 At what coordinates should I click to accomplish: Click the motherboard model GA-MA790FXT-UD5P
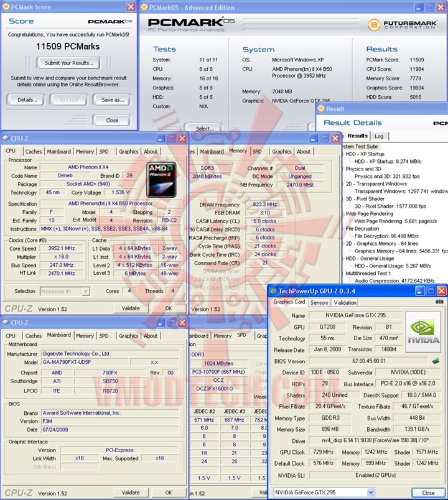pyautogui.click(x=85, y=362)
